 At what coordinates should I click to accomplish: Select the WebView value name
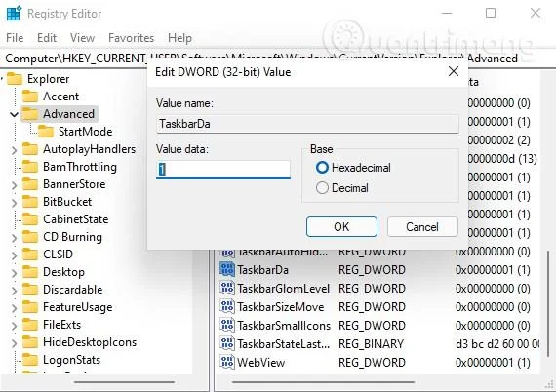[261, 362]
